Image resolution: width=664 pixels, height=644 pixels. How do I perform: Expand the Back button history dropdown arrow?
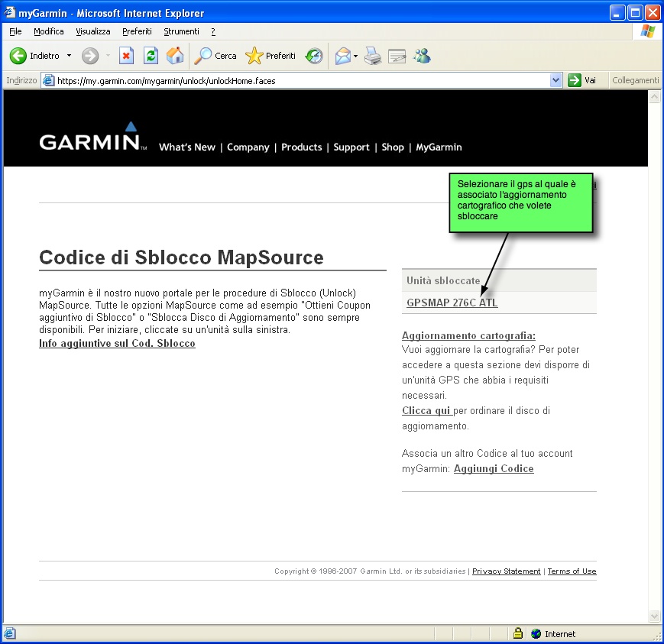[69, 56]
